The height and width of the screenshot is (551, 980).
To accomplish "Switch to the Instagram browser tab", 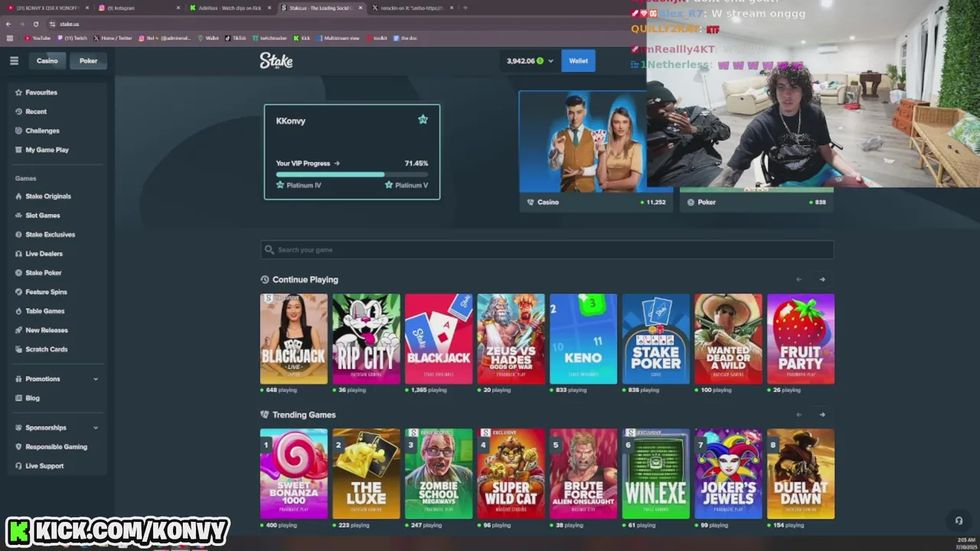I will click(138, 8).
